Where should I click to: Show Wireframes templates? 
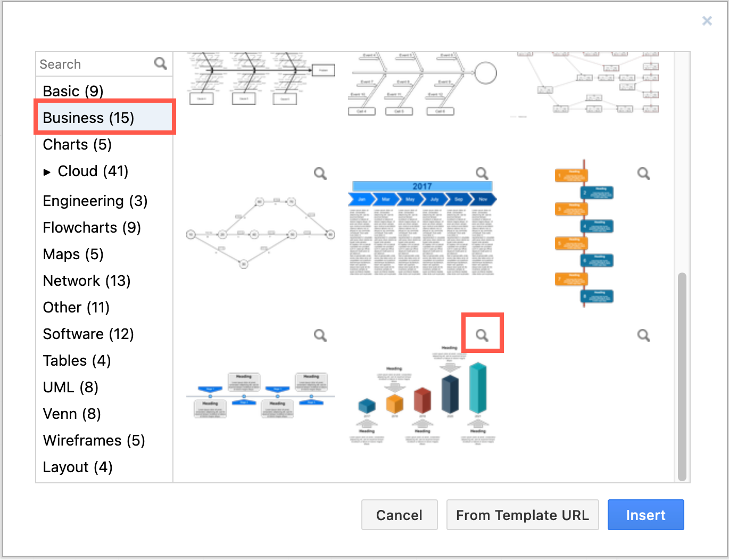pos(94,440)
